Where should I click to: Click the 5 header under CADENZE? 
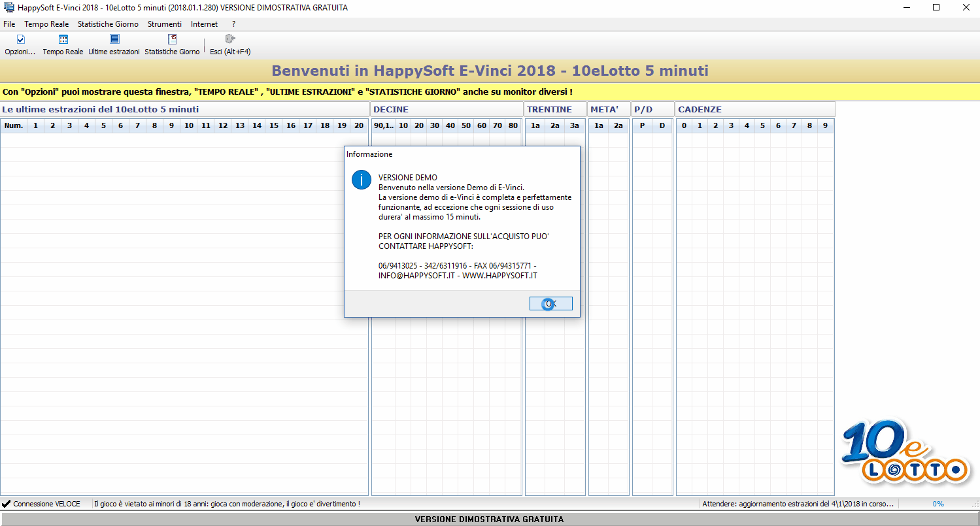tap(762, 125)
